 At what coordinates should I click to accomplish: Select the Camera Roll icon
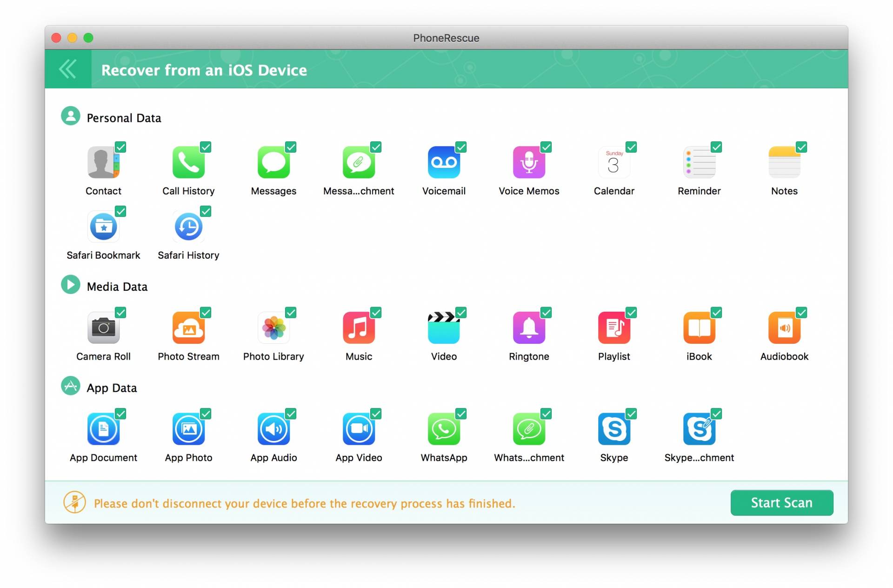coord(103,328)
